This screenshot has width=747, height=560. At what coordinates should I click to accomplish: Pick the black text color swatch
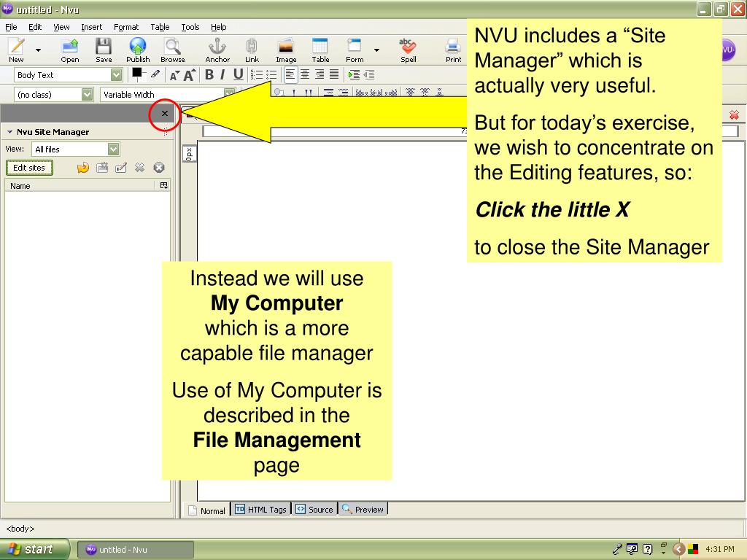[x=137, y=72]
